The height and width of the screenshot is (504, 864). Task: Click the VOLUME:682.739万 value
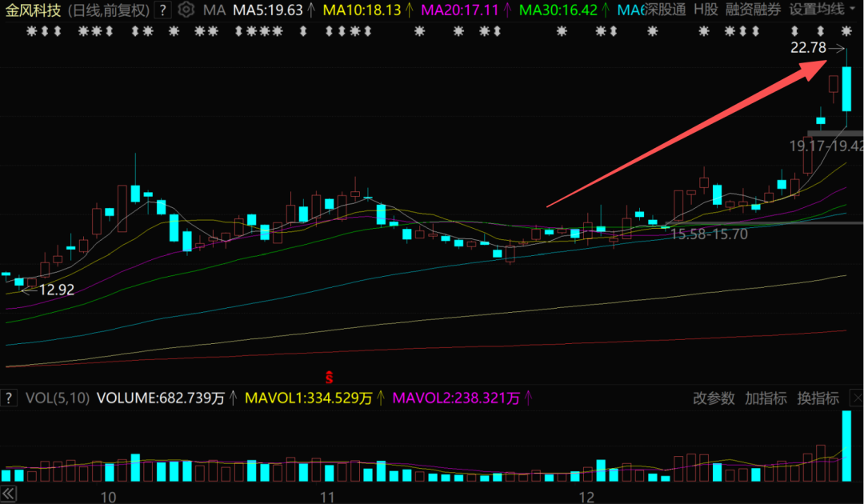(161, 398)
